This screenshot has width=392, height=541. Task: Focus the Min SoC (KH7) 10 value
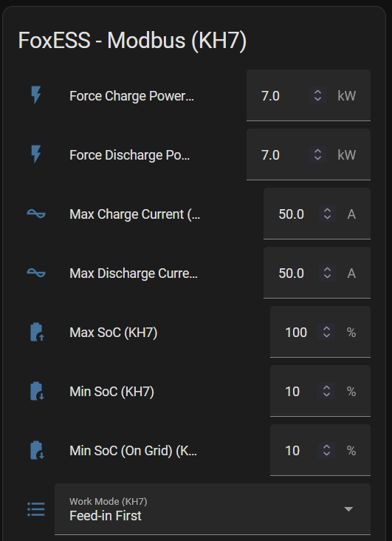click(x=292, y=392)
